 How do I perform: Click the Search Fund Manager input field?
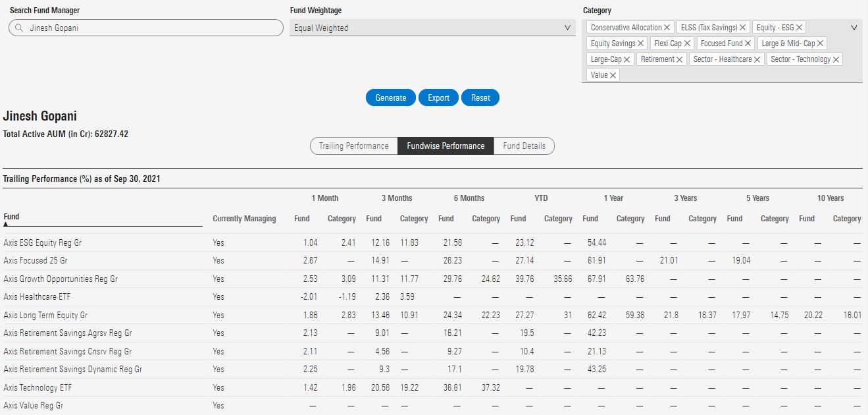(151, 28)
